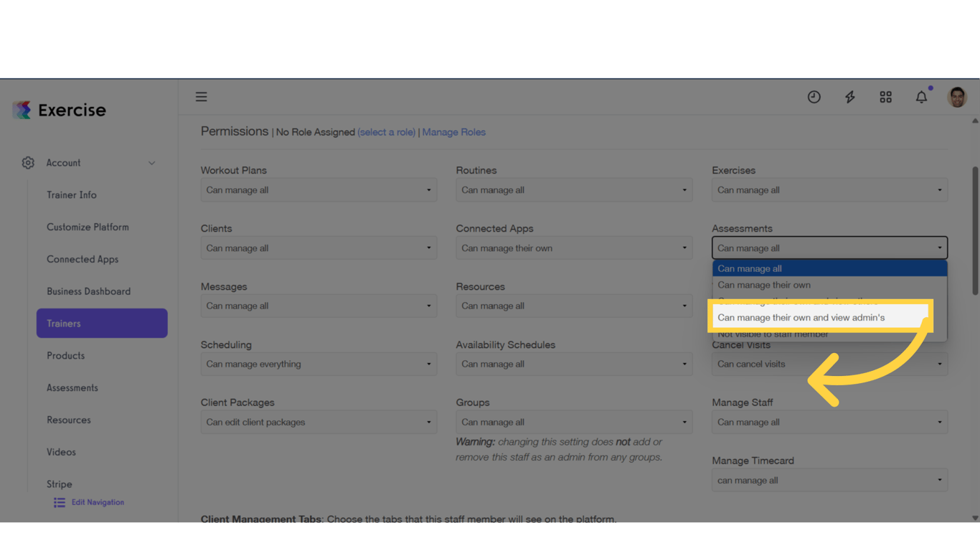Open the hamburger menu icon
Screen dimensions: 980x551
point(201,96)
